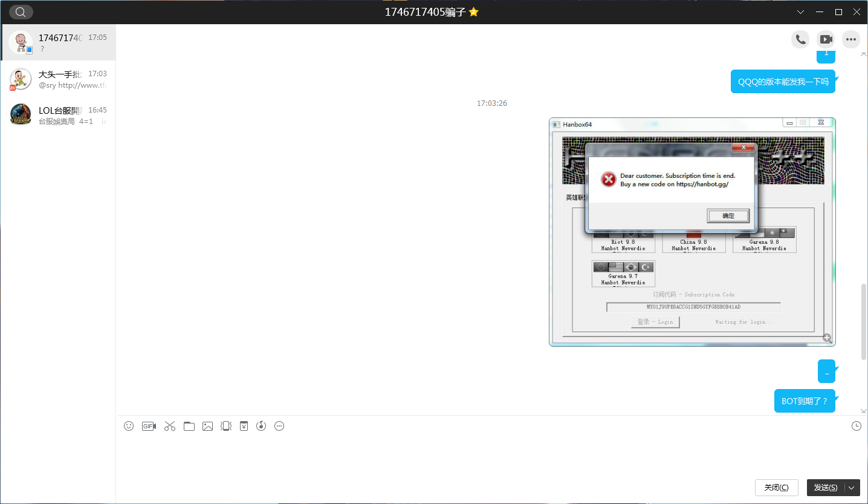Click the message bubble BOT到期了？
868x504 pixels.
[805, 401]
